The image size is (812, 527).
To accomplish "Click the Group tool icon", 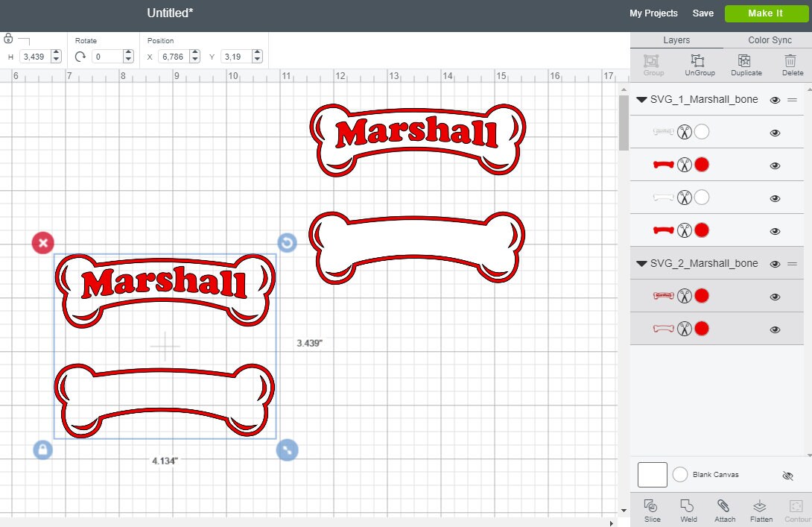I will (x=651, y=61).
